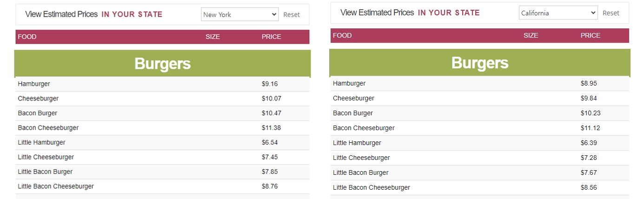Select the SIZE column header on right table
Screen dimensions: 644x199
pyautogui.click(x=531, y=35)
